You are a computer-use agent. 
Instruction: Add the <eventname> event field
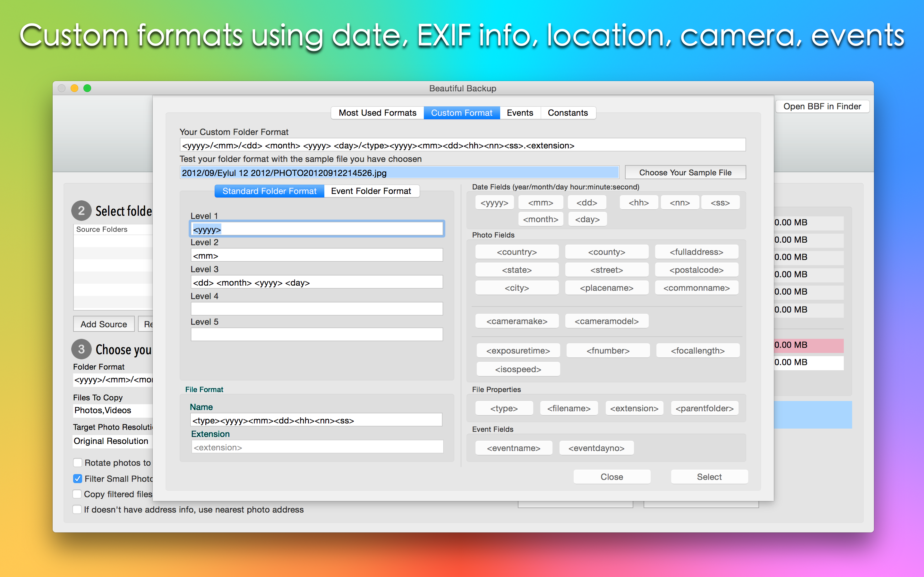513,448
